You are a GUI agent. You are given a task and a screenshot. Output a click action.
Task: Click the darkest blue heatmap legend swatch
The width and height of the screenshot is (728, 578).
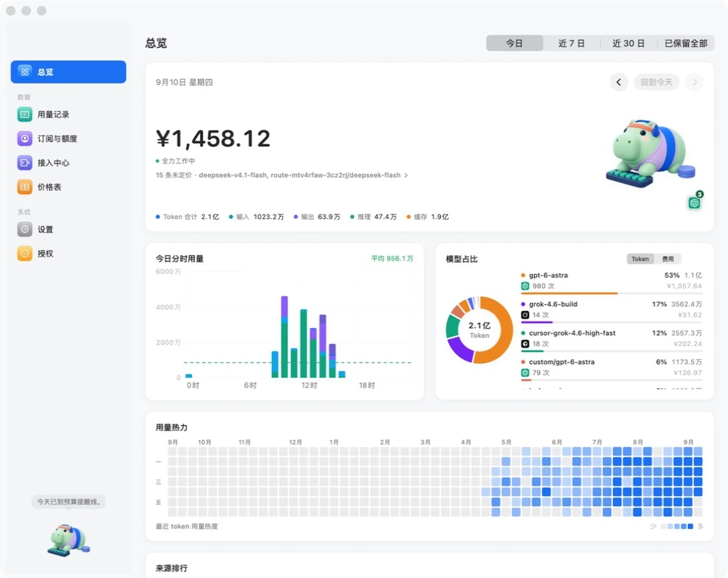pos(690,527)
